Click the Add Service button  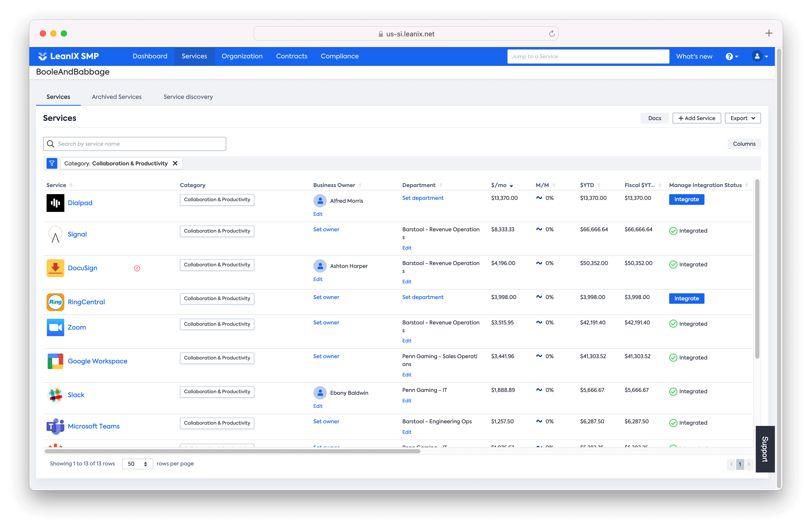(697, 118)
